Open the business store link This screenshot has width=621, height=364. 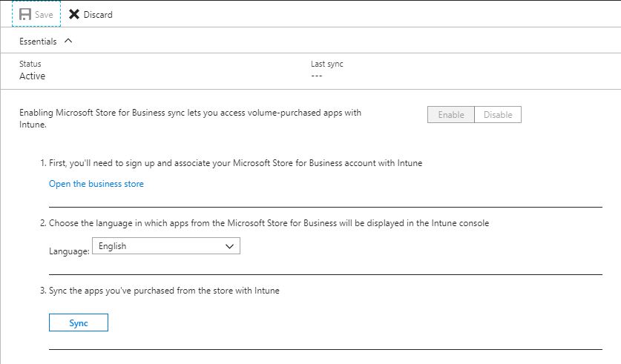click(x=96, y=184)
